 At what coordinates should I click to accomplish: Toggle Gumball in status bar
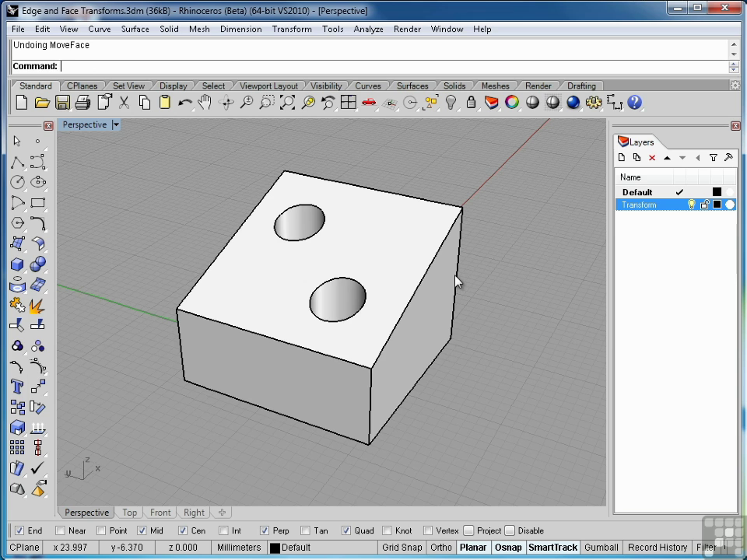pos(601,548)
